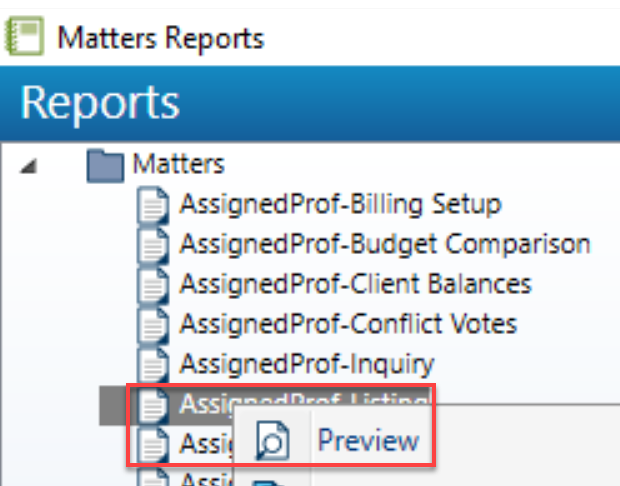The height and width of the screenshot is (486, 620).
Task: Click the highlighted AssignedProf-Listing document icon
Action: (x=153, y=405)
